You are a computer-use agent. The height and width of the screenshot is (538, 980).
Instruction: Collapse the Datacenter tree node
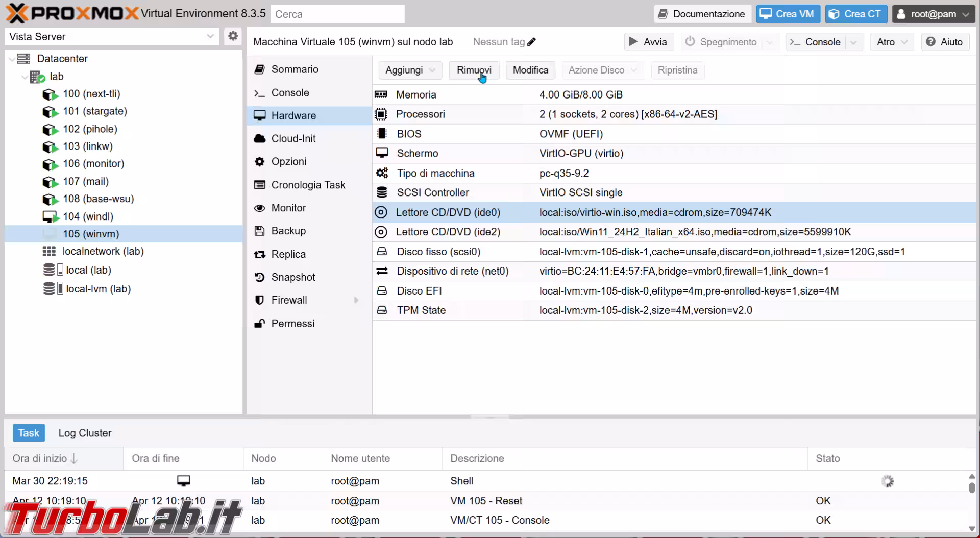pos(12,59)
